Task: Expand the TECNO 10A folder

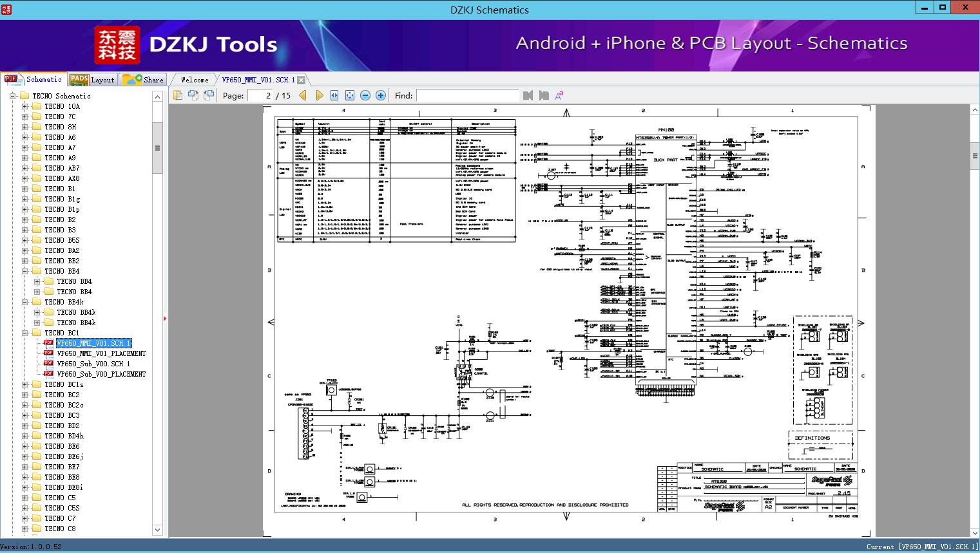Action: pos(24,106)
